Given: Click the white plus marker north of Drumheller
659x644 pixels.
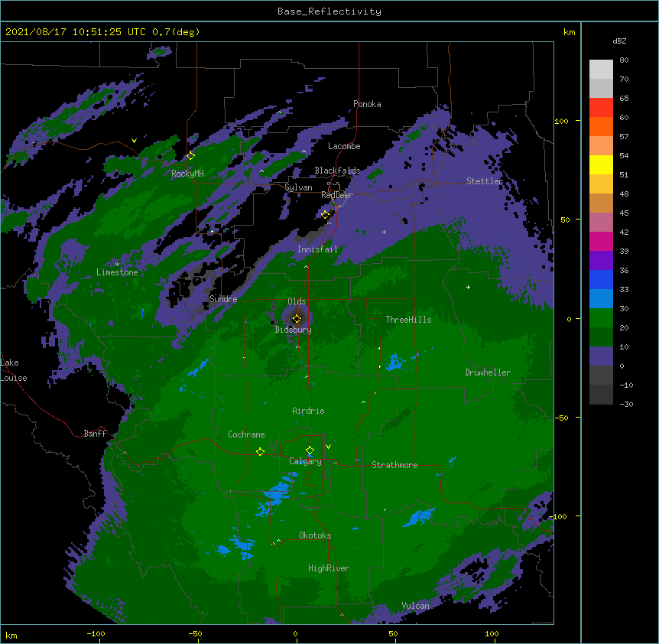Looking at the screenshot, I should pyautogui.click(x=468, y=287).
